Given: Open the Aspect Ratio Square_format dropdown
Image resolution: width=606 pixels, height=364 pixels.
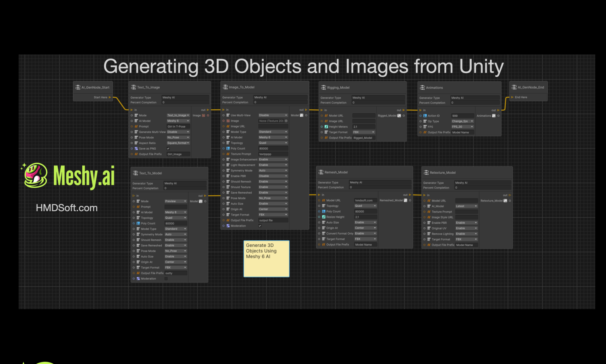Looking at the screenshot, I should coord(178,143).
